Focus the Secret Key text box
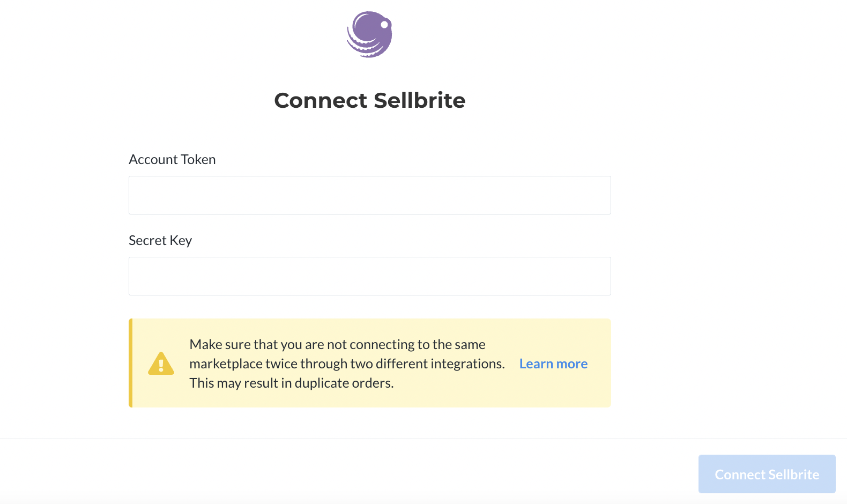This screenshot has width=847, height=504. (x=370, y=276)
